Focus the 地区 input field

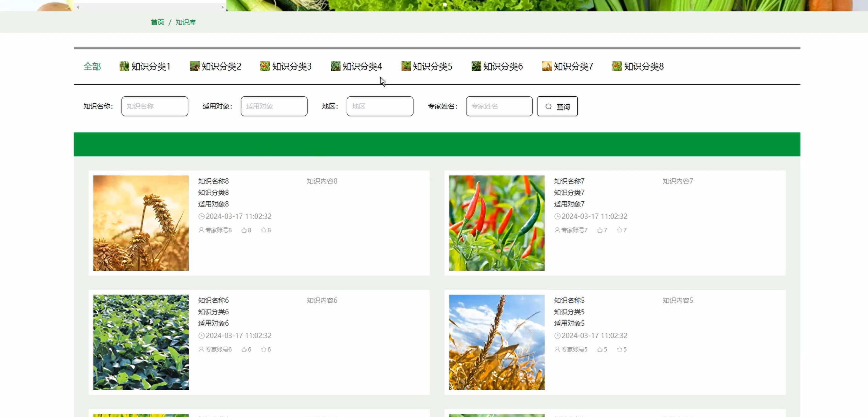tap(380, 107)
